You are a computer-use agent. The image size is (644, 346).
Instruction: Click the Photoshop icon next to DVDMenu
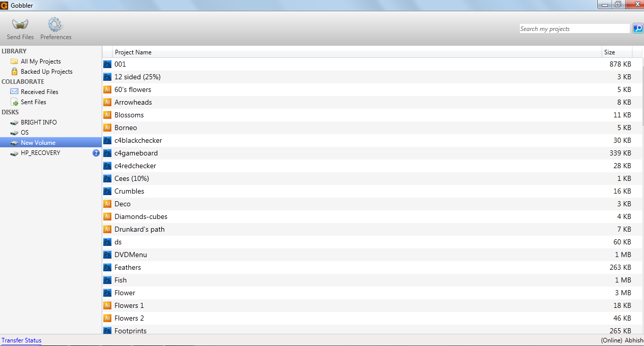[x=107, y=255]
